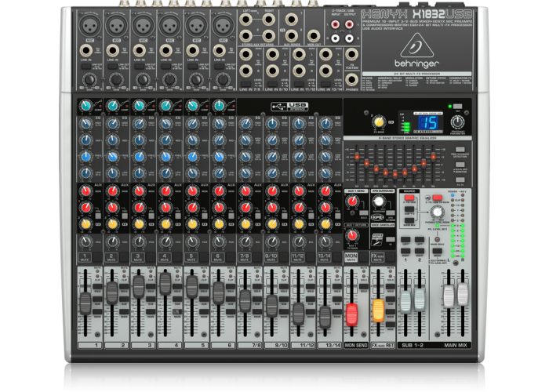Screen dimensions: 549x392
Task: Click the MAIN MIX label text
Action: [x=455, y=345]
